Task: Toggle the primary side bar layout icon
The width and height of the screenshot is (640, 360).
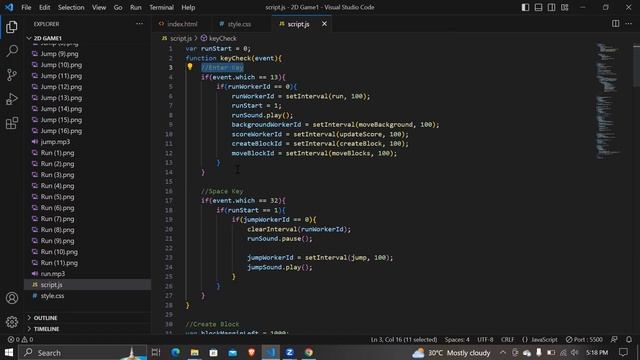Action: (525, 7)
